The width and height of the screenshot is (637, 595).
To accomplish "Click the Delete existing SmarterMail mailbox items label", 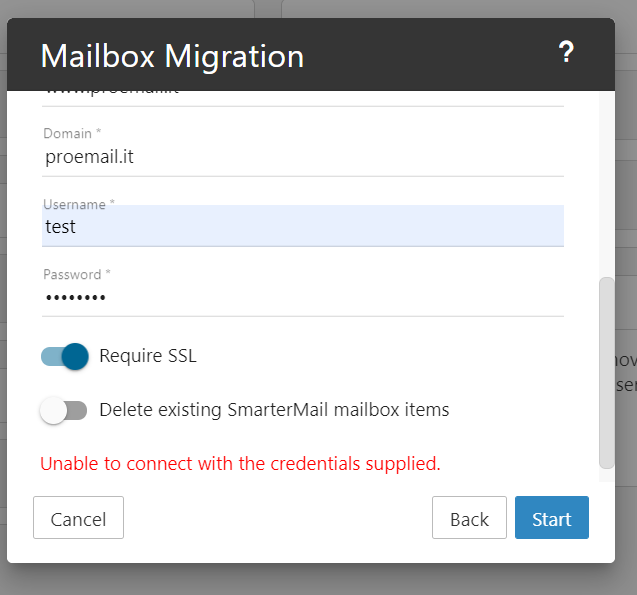I will click(x=274, y=410).
